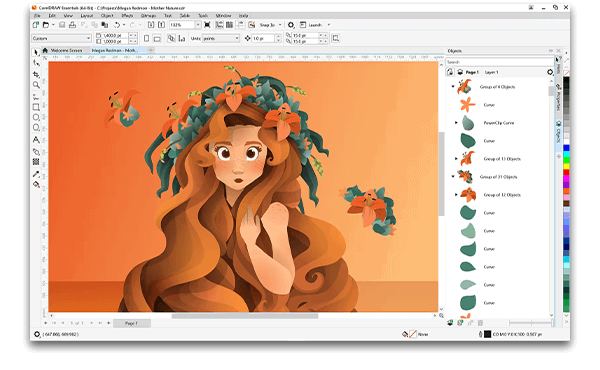Open the Launch dropdown
The width and height of the screenshot is (600, 370).
329,25
